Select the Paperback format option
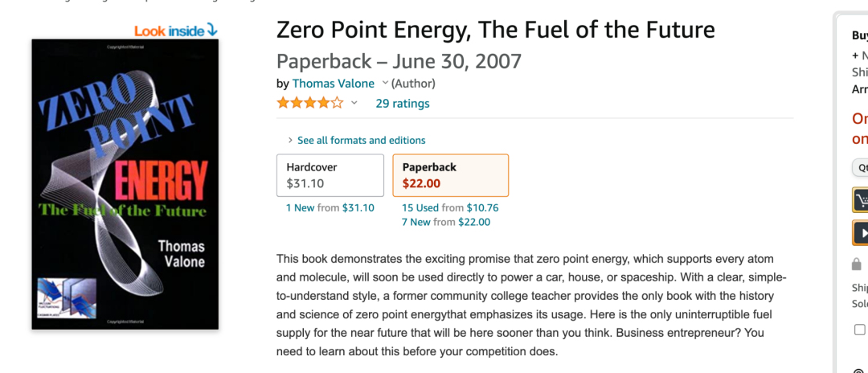The height and width of the screenshot is (373, 868). coord(450,175)
